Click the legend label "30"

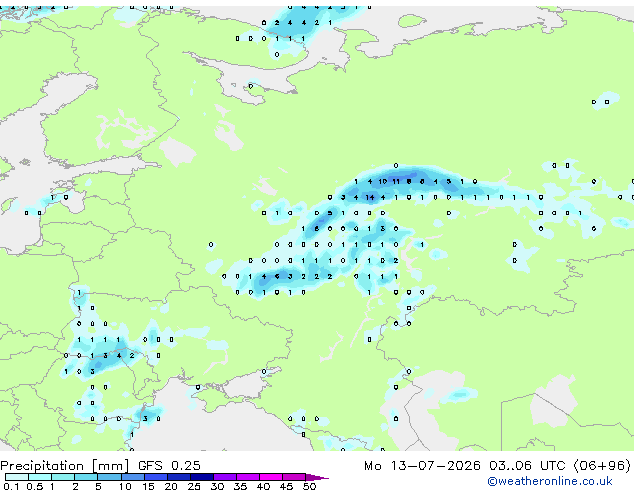217,486
